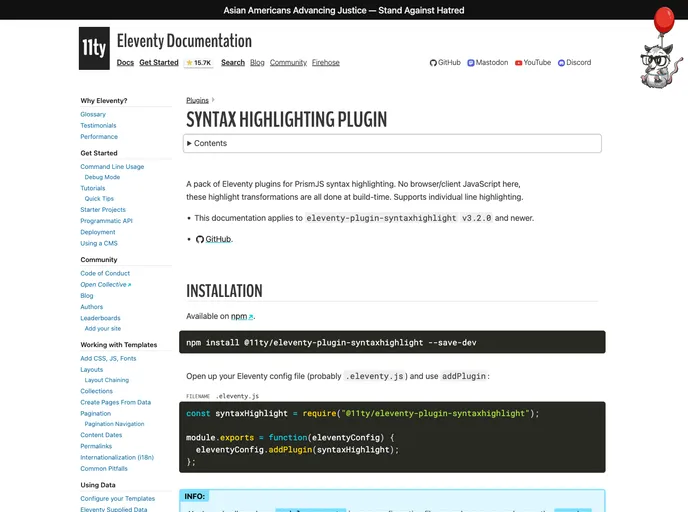Open Debug Mode sidebar link
Screen dimensions: 688x512
(102, 177)
